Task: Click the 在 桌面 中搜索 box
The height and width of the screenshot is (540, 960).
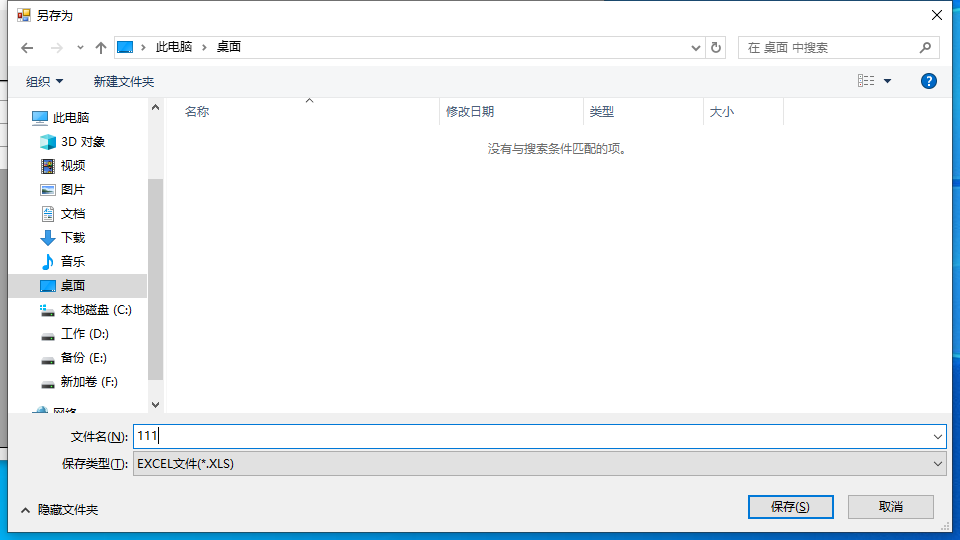Action: [x=828, y=47]
